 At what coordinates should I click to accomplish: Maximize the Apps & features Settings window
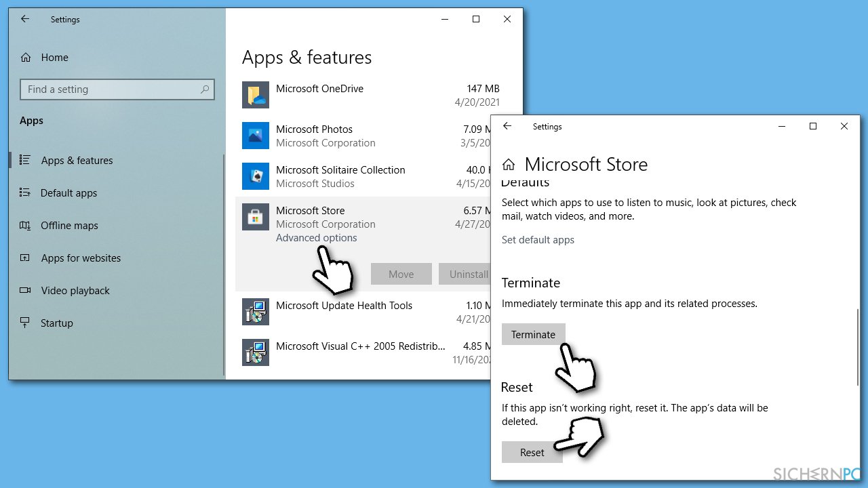coord(476,19)
